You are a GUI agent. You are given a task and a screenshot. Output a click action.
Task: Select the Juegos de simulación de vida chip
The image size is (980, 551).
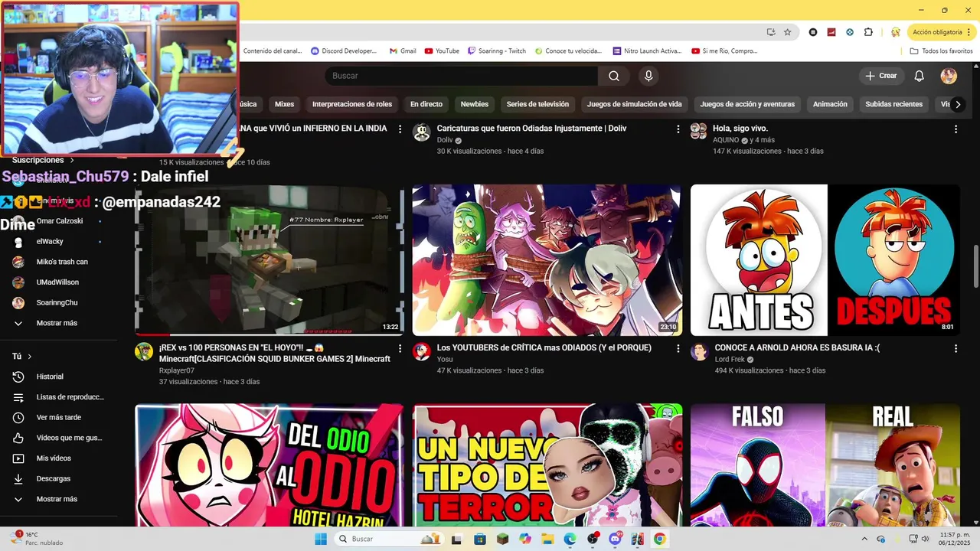click(x=635, y=104)
